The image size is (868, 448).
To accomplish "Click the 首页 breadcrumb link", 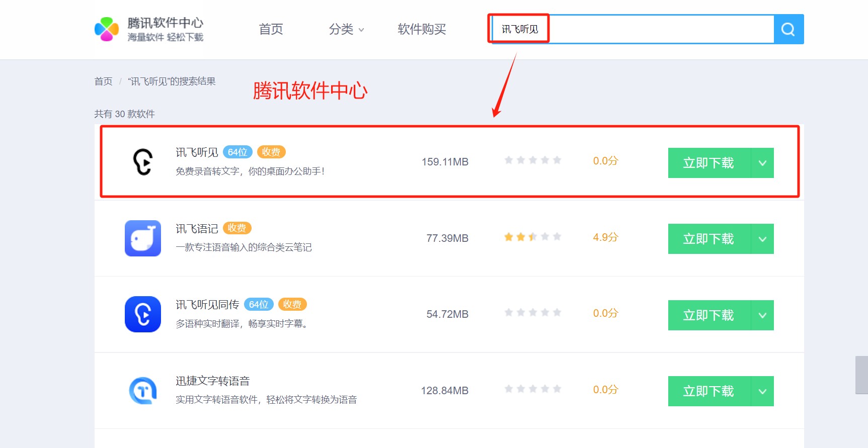I will coord(104,81).
